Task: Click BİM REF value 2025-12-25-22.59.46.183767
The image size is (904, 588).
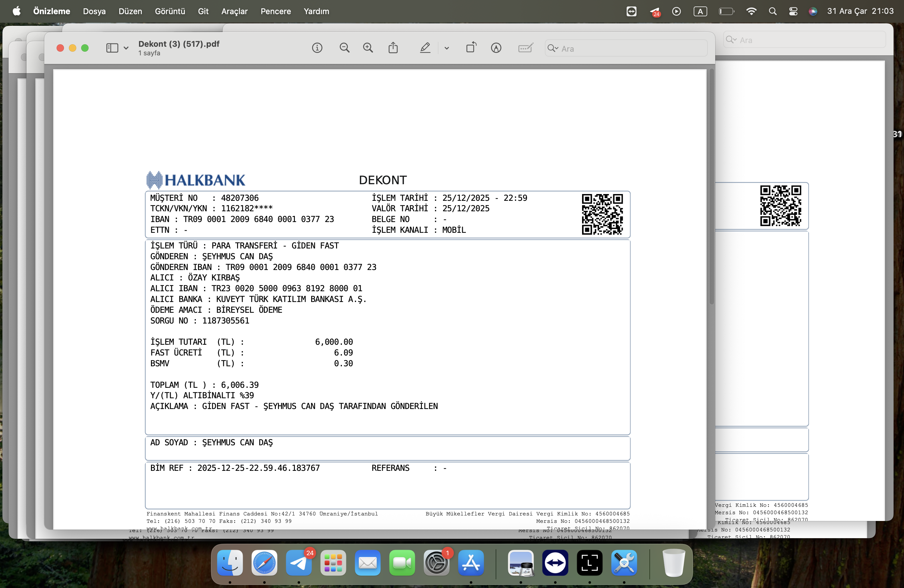Action: coord(259,468)
